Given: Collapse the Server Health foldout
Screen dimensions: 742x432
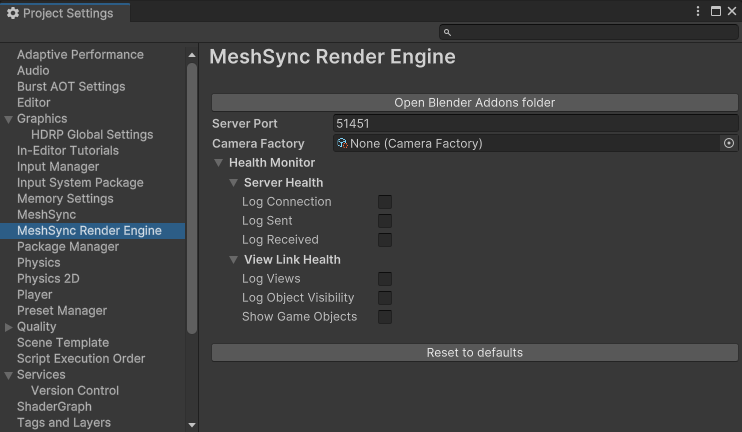Looking at the screenshot, I should 233,183.
